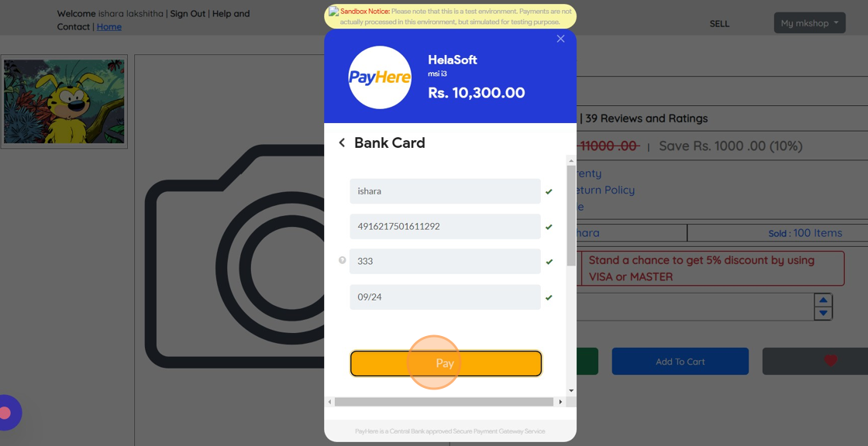
Task: Click the CVV help question icon
Action: (342, 260)
